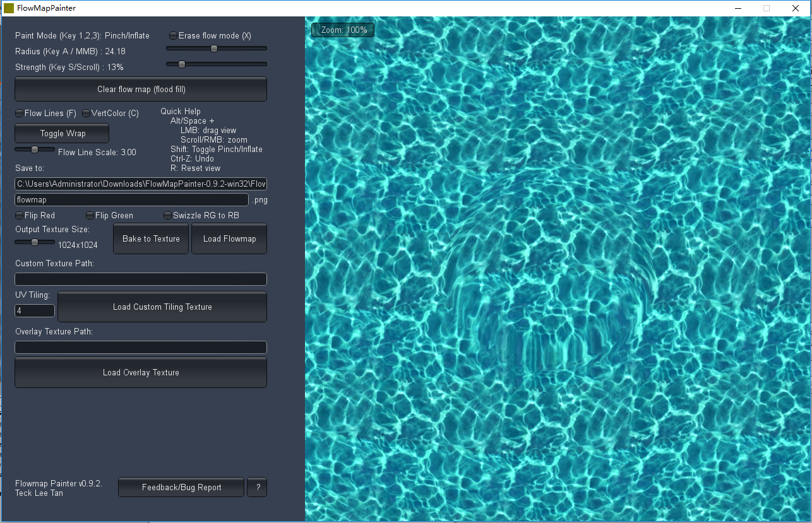Viewport: 812px width, 523px height.
Task: Click Load Overlay Texture button
Action: (x=141, y=372)
